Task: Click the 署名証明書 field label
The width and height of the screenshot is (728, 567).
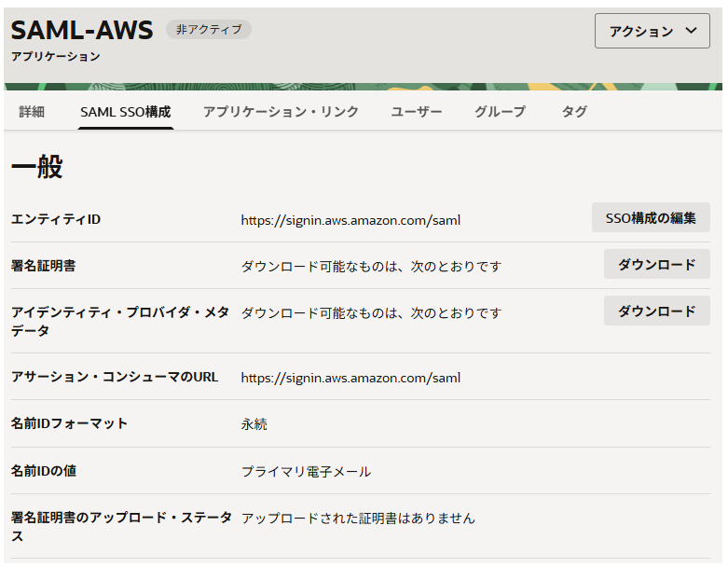Action: (x=43, y=266)
